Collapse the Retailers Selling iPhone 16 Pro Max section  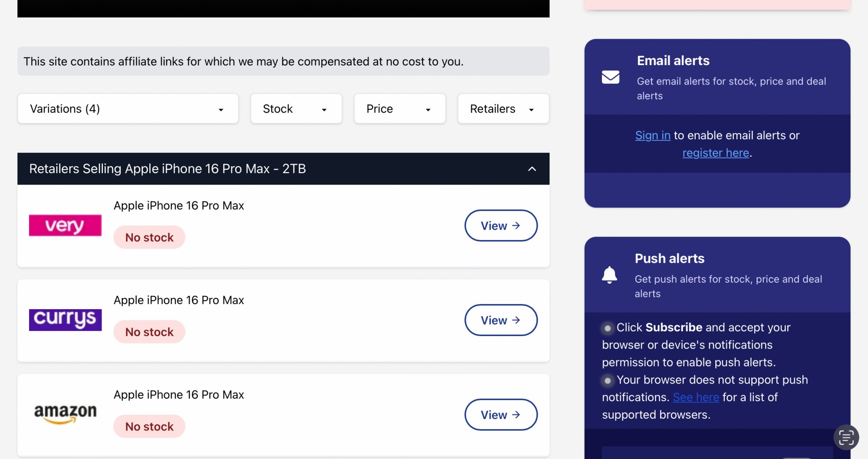point(532,169)
